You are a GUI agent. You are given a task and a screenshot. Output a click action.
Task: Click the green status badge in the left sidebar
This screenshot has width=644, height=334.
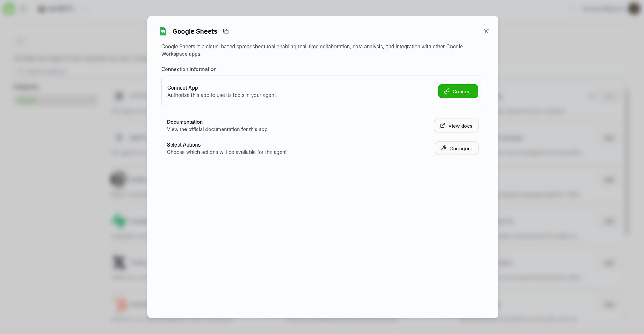27,100
